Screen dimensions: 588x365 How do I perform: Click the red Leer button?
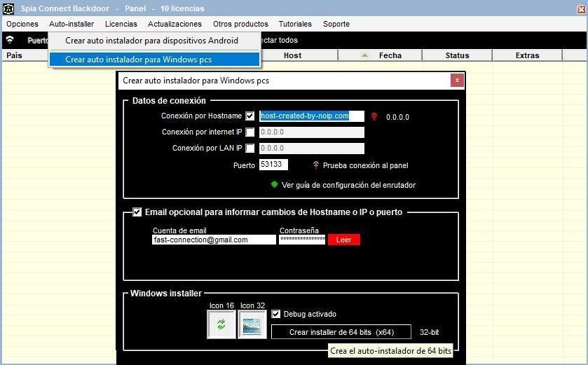pos(344,240)
